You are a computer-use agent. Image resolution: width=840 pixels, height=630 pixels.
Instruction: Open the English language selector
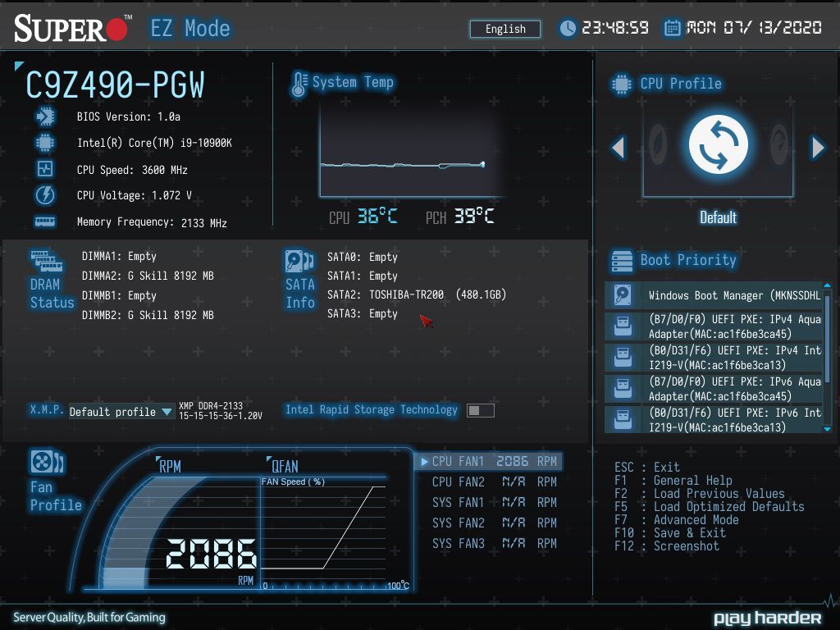[x=505, y=29]
